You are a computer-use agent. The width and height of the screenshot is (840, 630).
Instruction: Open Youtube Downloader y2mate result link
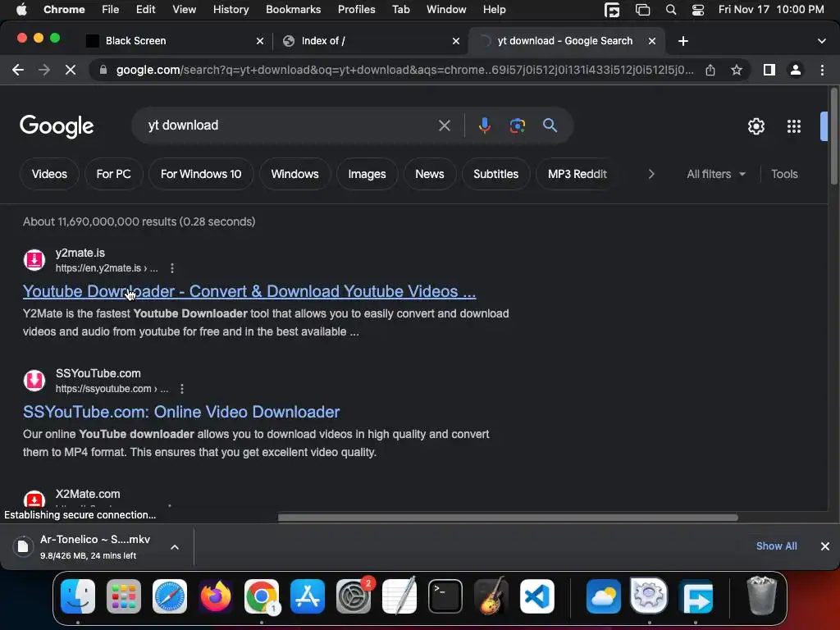[249, 291]
